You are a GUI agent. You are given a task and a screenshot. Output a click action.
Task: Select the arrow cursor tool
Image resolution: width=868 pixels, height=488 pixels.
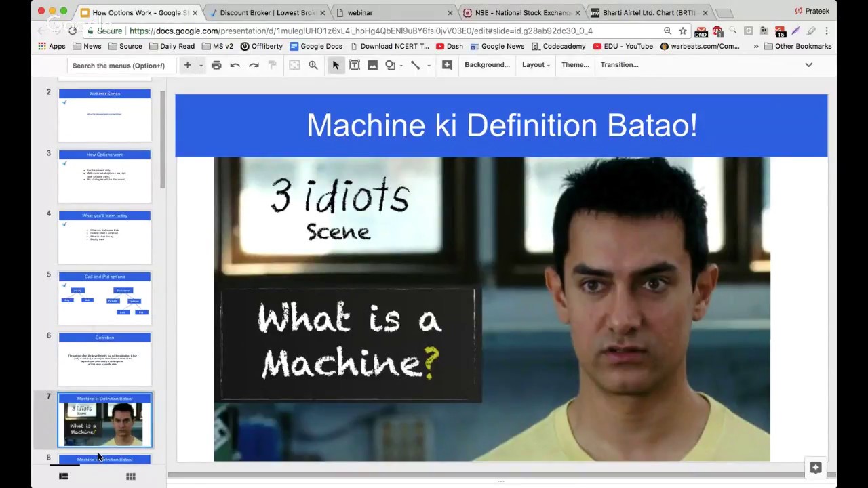point(336,65)
